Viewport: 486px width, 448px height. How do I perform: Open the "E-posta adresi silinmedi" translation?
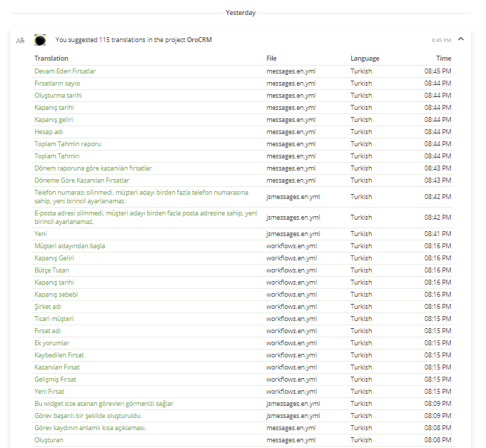(x=146, y=218)
